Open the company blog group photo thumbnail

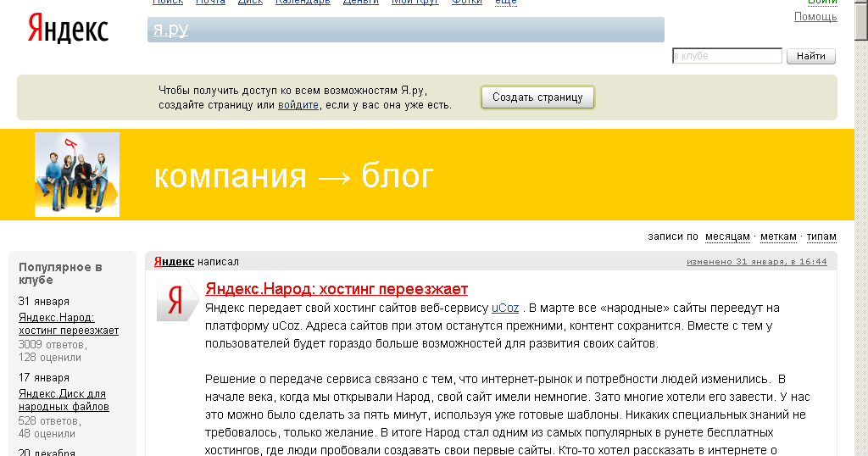pyautogui.click(x=77, y=175)
